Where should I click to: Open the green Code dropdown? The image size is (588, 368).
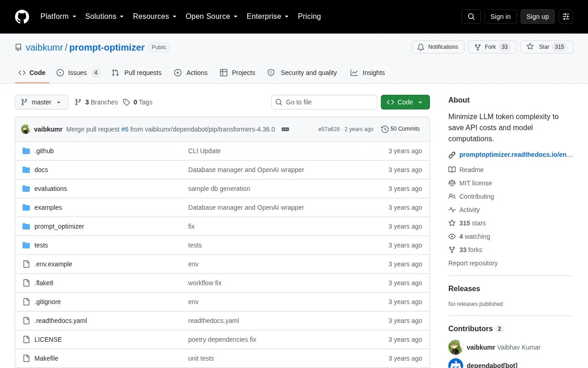(405, 102)
